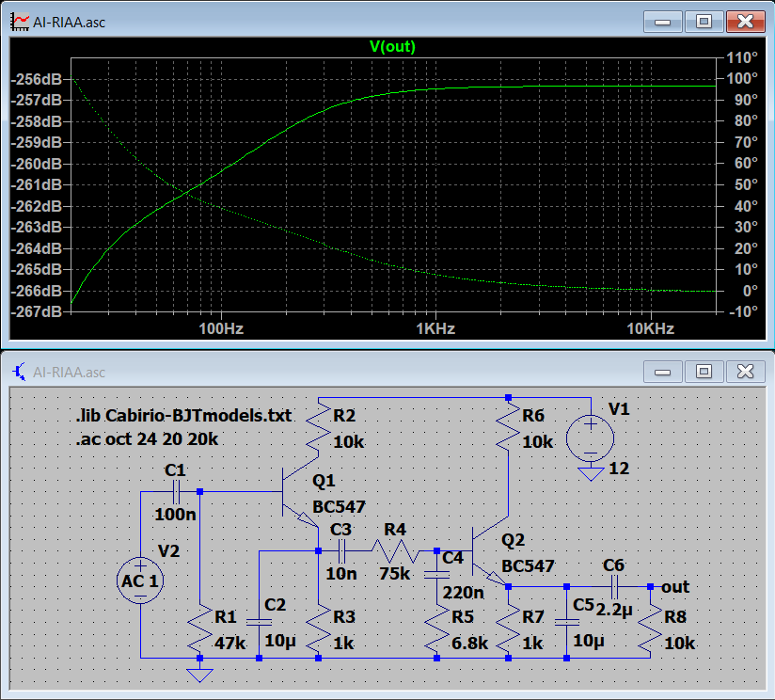The width and height of the screenshot is (775, 700).
Task: Click capacitor C4 symbol
Action: 437,575
